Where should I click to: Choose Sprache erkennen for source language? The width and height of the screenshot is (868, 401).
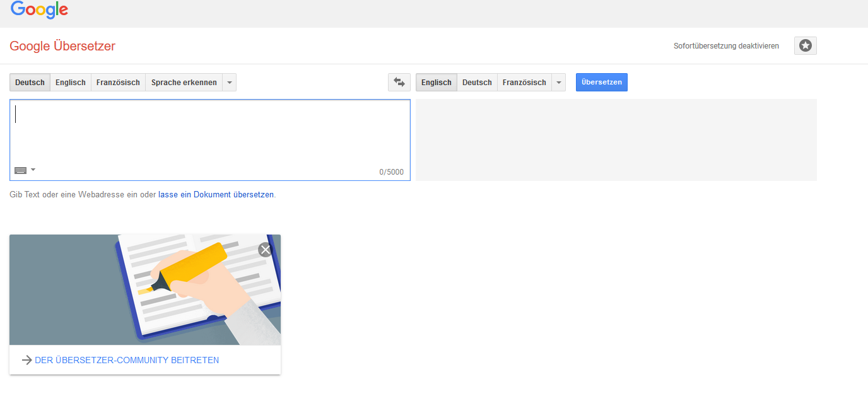click(184, 83)
